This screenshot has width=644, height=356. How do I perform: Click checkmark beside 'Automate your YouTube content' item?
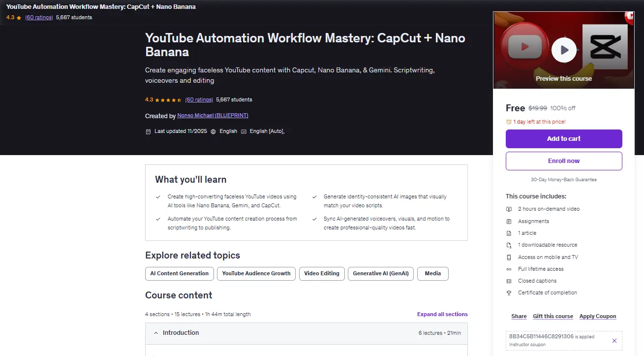point(158,219)
